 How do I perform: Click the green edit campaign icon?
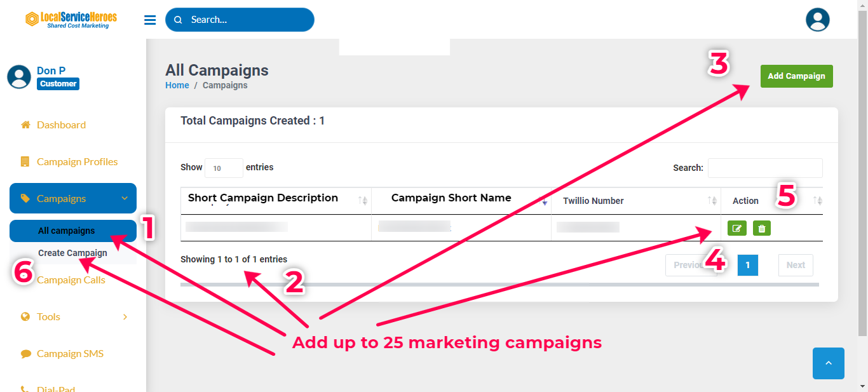736,228
